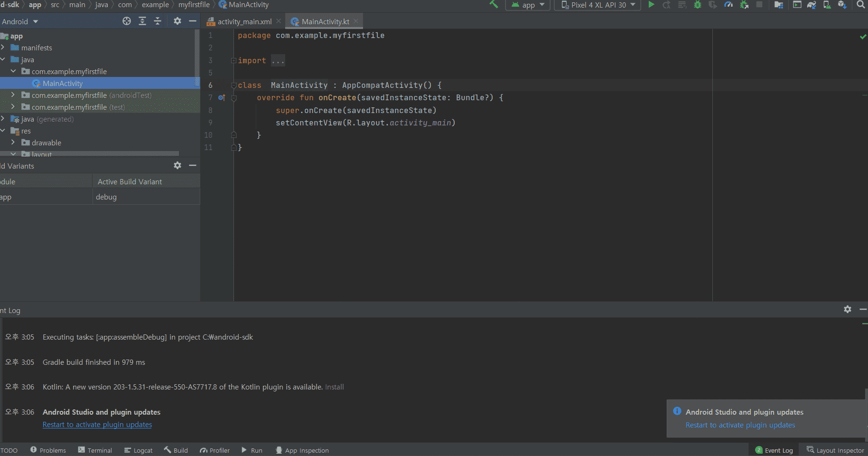Start debugging with the green bug icon
This screenshot has height=456, width=868.
pos(697,5)
